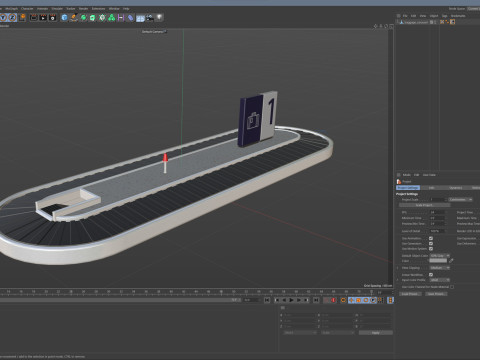Uncheck the Use Generators checkbox

click(431, 243)
